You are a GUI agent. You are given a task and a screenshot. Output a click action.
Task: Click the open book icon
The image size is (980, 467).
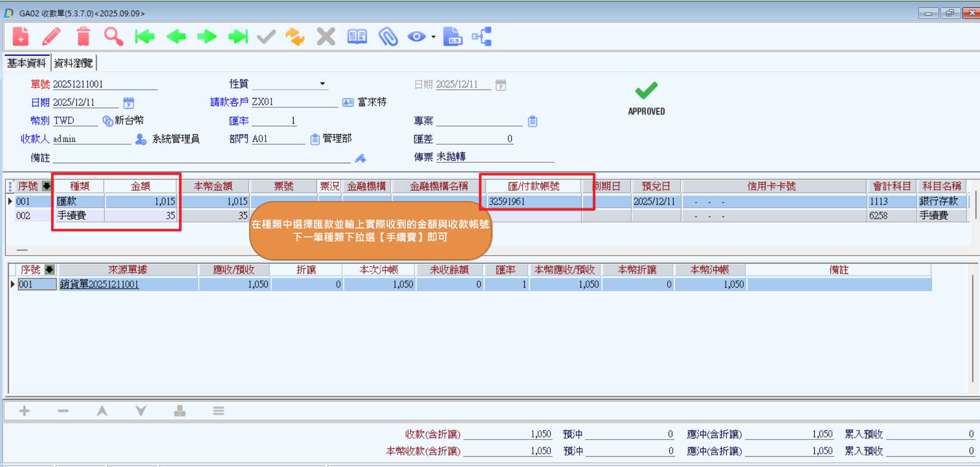(x=357, y=37)
